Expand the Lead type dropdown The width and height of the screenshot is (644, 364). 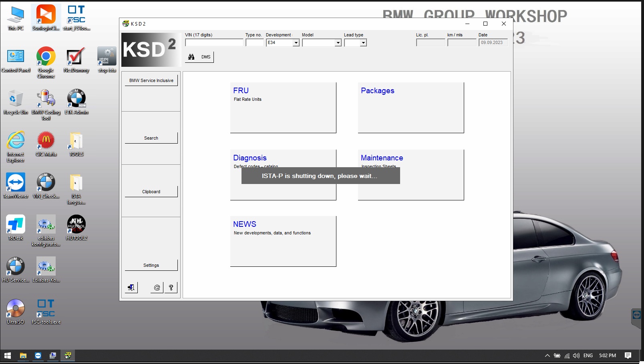[364, 43]
